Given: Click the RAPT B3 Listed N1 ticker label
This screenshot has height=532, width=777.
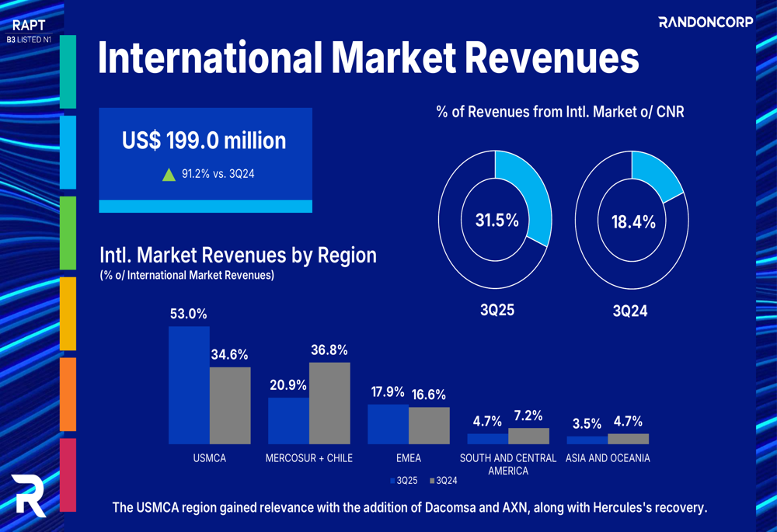Looking at the screenshot, I should 28,31.
